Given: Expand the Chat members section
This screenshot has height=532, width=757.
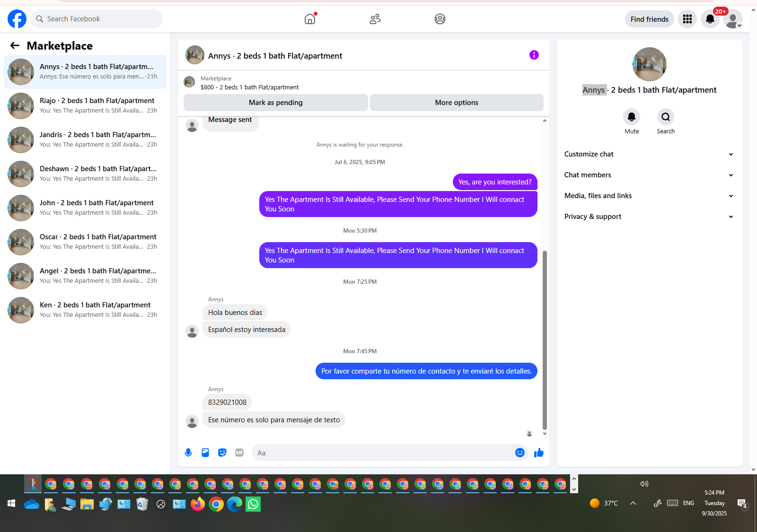Looking at the screenshot, I should (649, 175).
